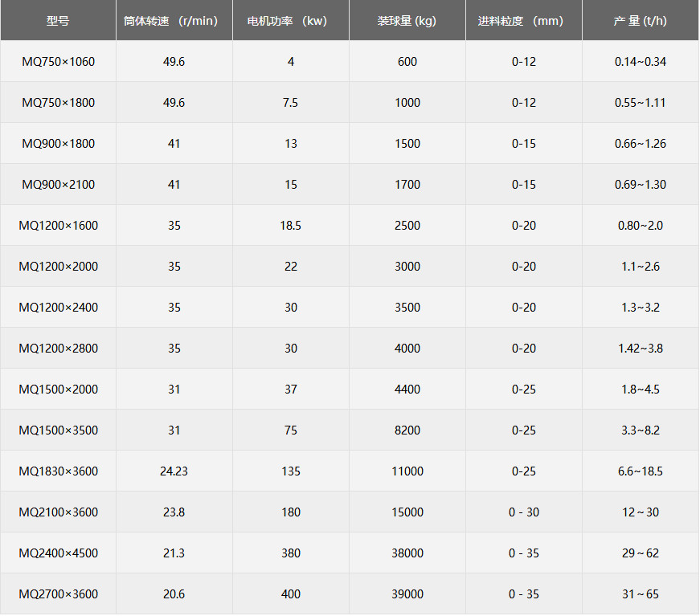Select the MQ1200×1600 model name
700x616 pixels.
tap(58, 226)
